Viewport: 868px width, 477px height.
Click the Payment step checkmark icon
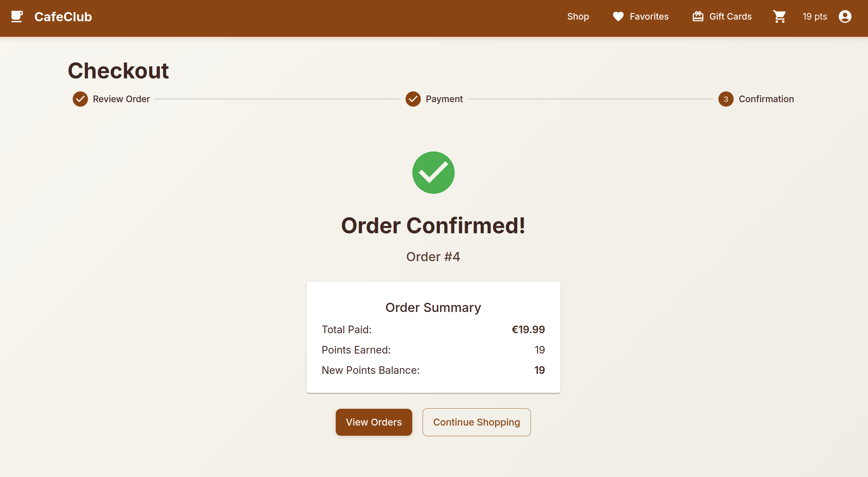[413, 99]
